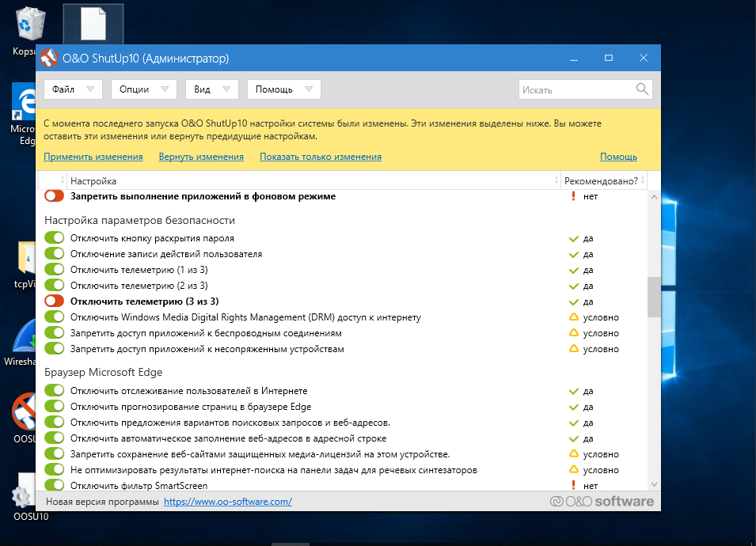Open the OOSU10 settings file icon
The image size is (756, 546).
click(x=24, y=491)
